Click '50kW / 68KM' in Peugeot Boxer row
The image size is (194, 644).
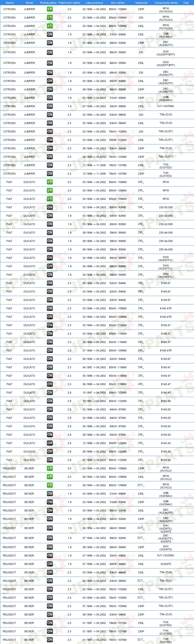coord(118,556)
